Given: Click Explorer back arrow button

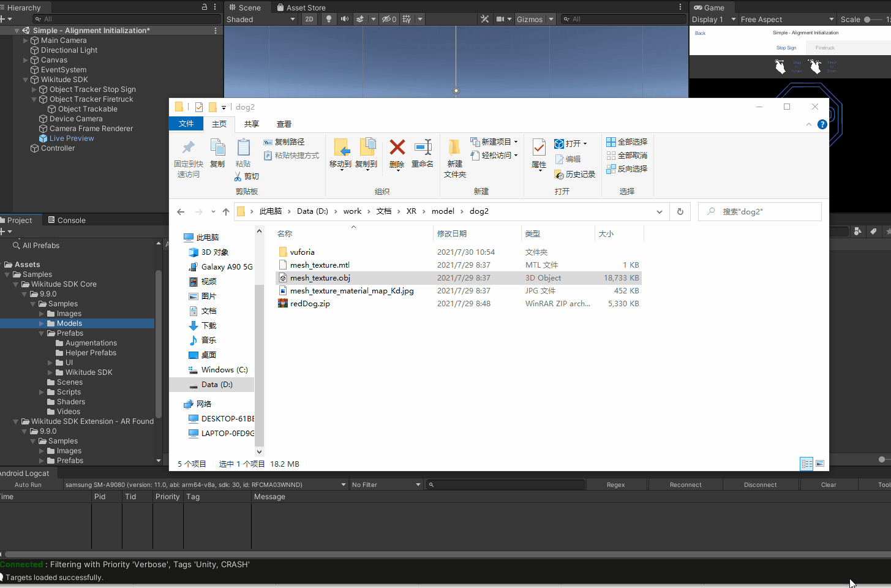Looking at the screenshot, I should coord(181,212).
